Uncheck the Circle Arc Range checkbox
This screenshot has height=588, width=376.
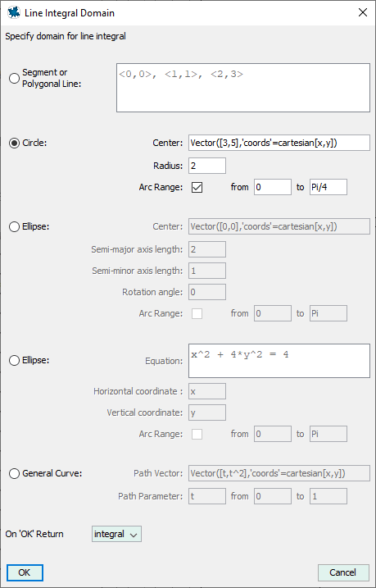[197, 187]
